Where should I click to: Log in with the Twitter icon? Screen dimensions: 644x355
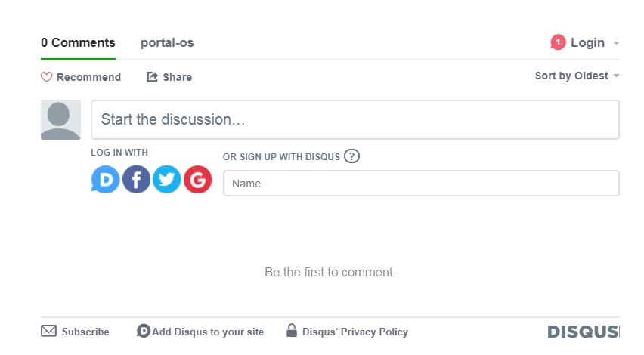tap(167, 179)
